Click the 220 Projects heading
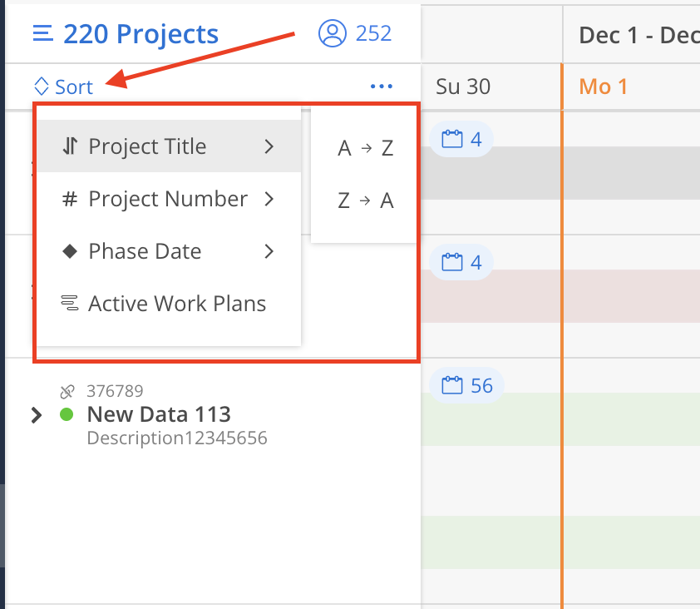The width and height of the screenshot is (700, 609). (x=140, y=34)
